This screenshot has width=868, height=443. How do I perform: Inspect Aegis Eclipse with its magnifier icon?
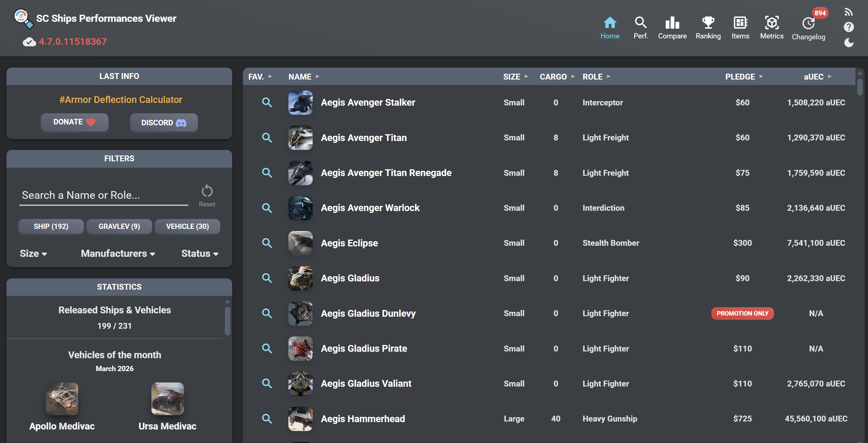267,243
